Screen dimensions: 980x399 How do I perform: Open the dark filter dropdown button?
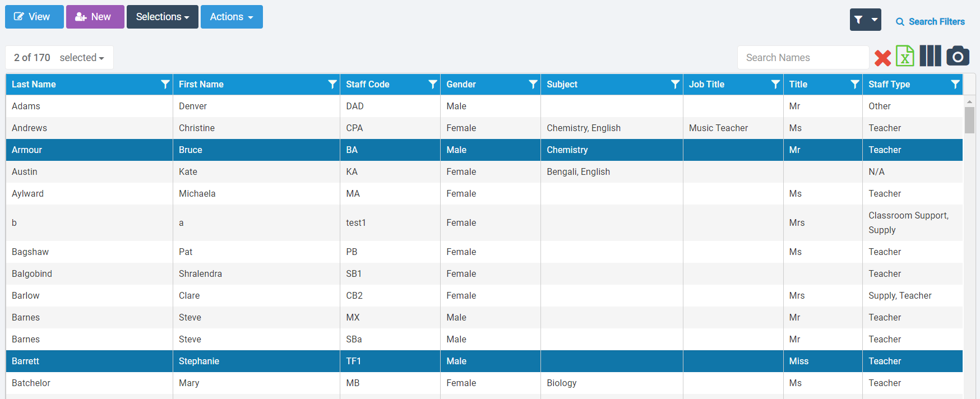click(x=865, y=20)
